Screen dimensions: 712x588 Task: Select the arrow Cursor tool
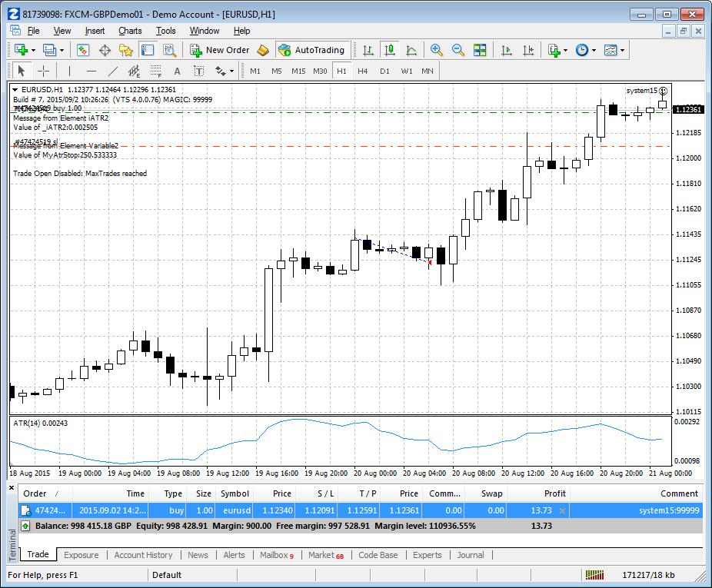(x=21, y=71)
